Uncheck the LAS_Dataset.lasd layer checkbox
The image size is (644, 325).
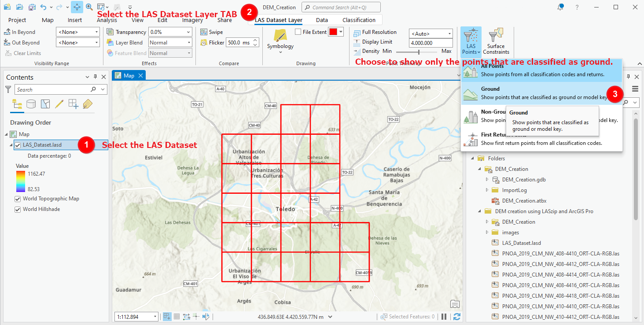(18, 145)
